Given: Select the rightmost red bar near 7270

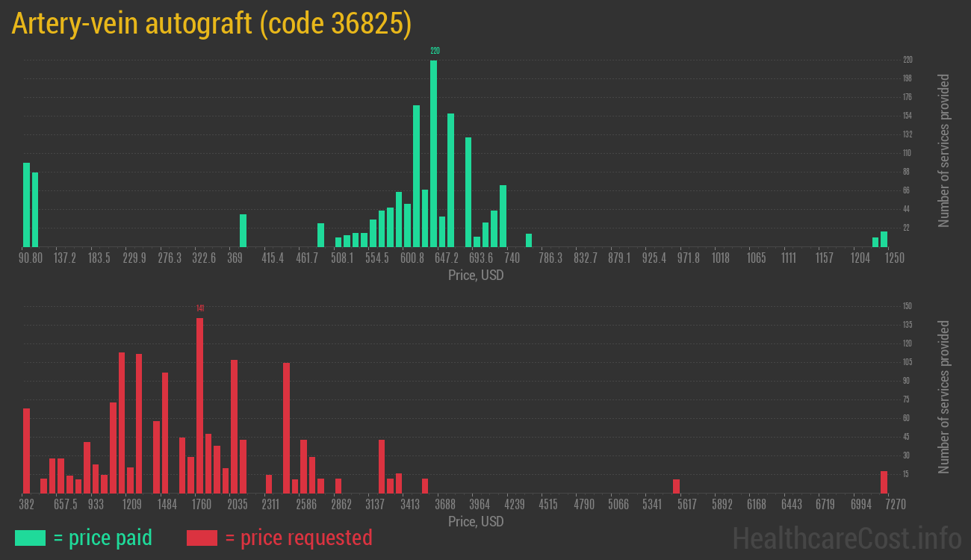Looking at the screenshot, I should tap(884, 482).
